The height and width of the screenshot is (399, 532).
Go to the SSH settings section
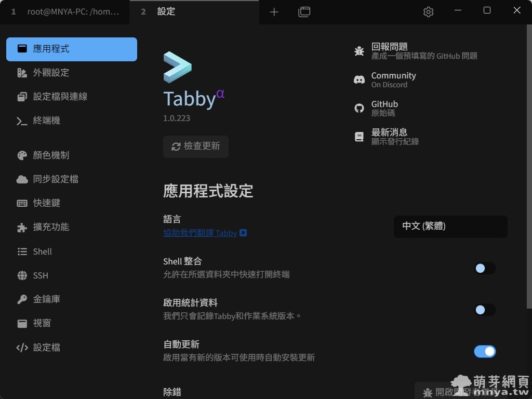pyautogui.click(x=41, y=275)
